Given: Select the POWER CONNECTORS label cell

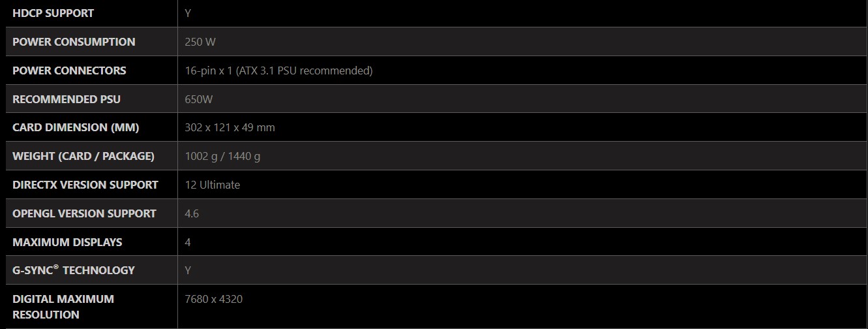Looking at the screenshot, I should click(69, 70).
